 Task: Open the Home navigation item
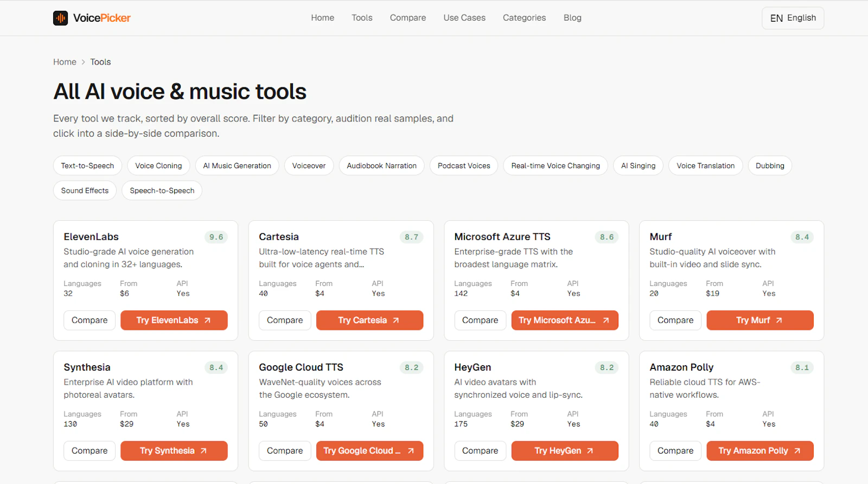click(322, 18)
